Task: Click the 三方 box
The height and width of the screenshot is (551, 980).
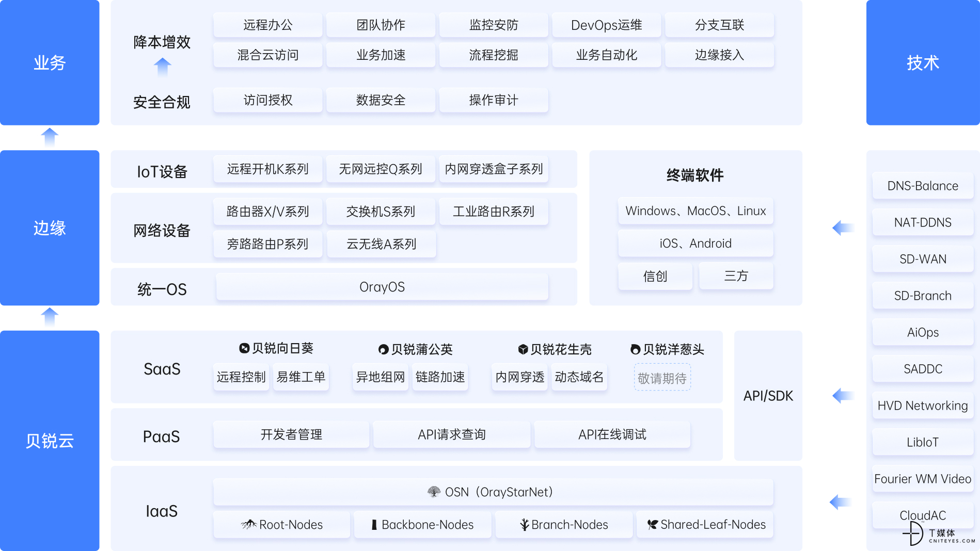Action: 736,276
